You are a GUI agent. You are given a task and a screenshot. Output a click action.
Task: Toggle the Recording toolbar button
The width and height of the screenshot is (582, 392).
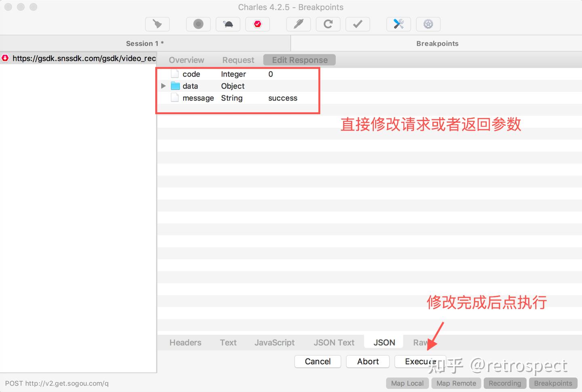pyautogui.click(x=198, y=24)
